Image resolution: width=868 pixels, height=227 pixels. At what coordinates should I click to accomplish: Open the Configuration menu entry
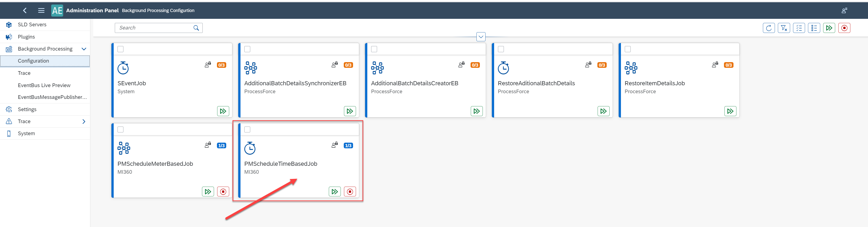(x=33, y=61)
